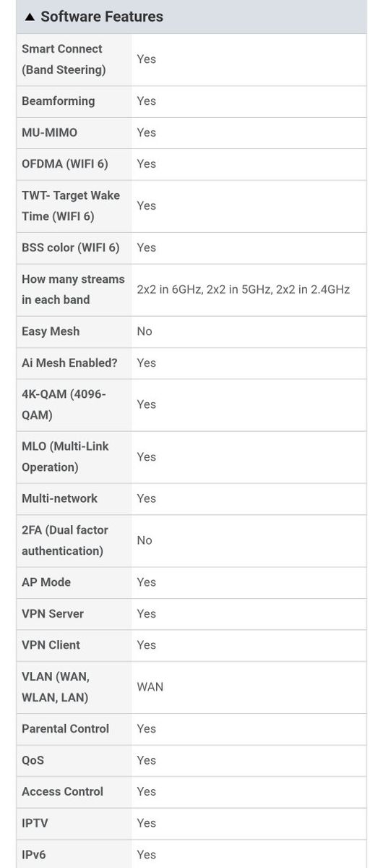Viewport: 383px width, 868px height.
Task: Collapse the Software Features section triangle
Action: click(30, 17)
